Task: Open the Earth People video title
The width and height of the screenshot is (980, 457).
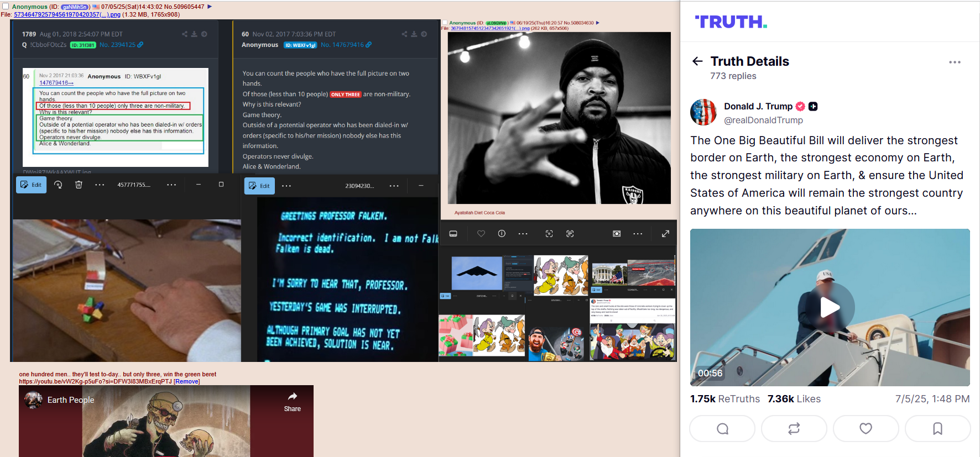Action: tap(71, 400)
